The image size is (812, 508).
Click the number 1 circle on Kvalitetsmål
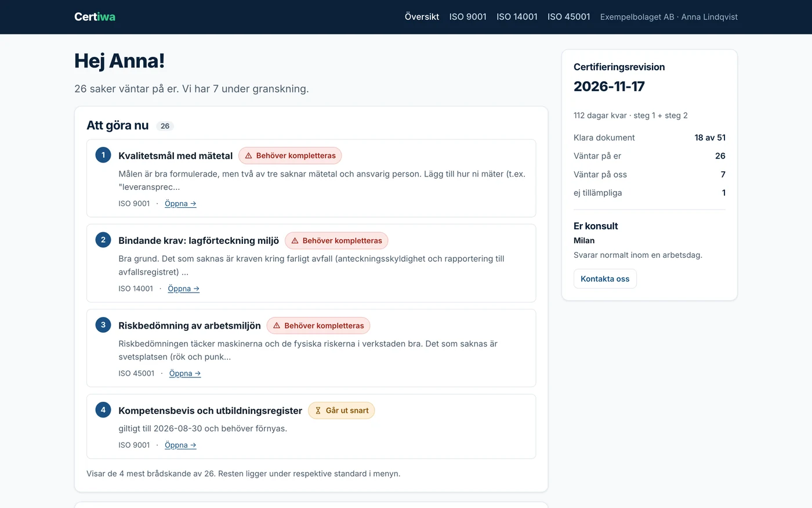(103, 155)
